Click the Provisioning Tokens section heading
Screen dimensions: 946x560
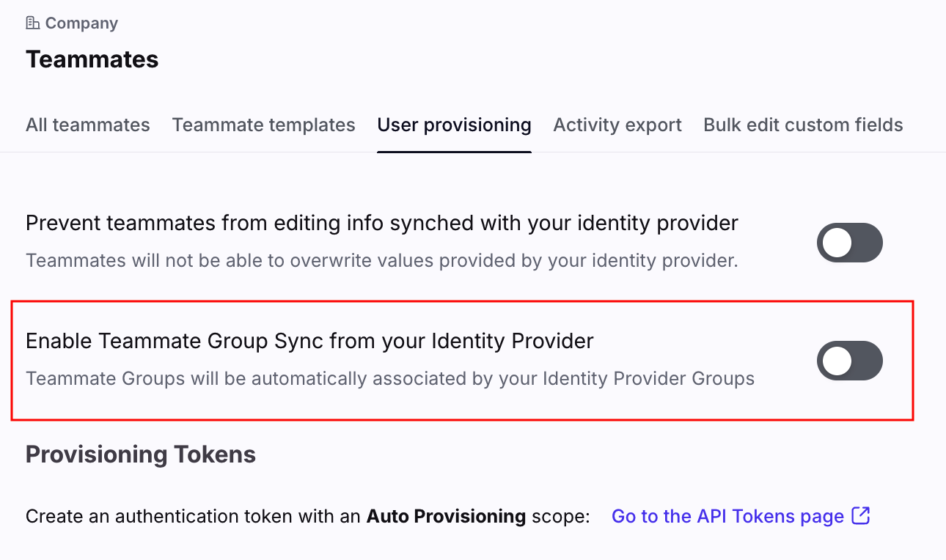tap(140, 454)
